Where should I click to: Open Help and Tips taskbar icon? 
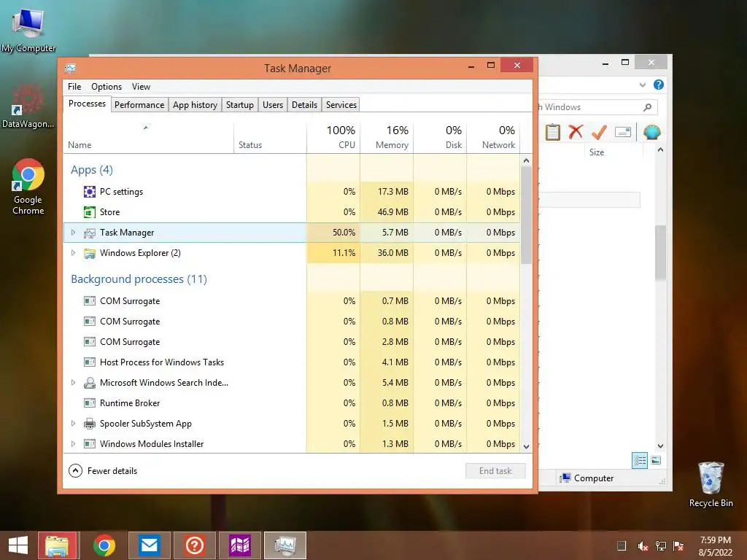click(194, 545)
